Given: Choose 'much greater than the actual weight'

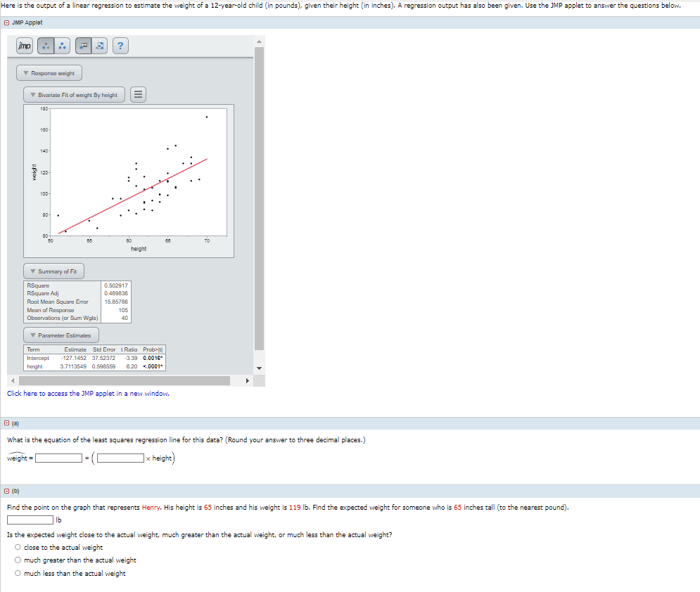Looking at the screenshot, I should click(17, 560).
